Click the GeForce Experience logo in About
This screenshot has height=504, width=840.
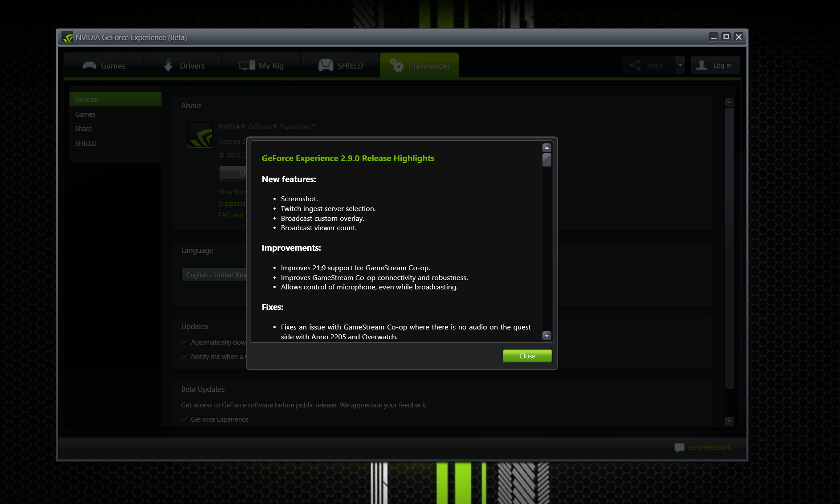pyautogui.click(x=200, y=135)
